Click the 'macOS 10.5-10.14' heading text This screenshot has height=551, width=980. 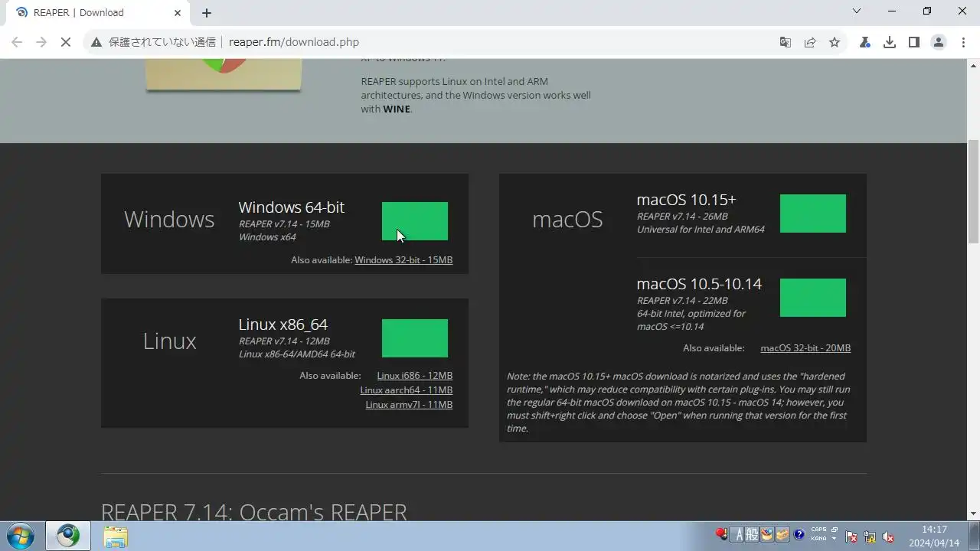click(x=699, y=284)
